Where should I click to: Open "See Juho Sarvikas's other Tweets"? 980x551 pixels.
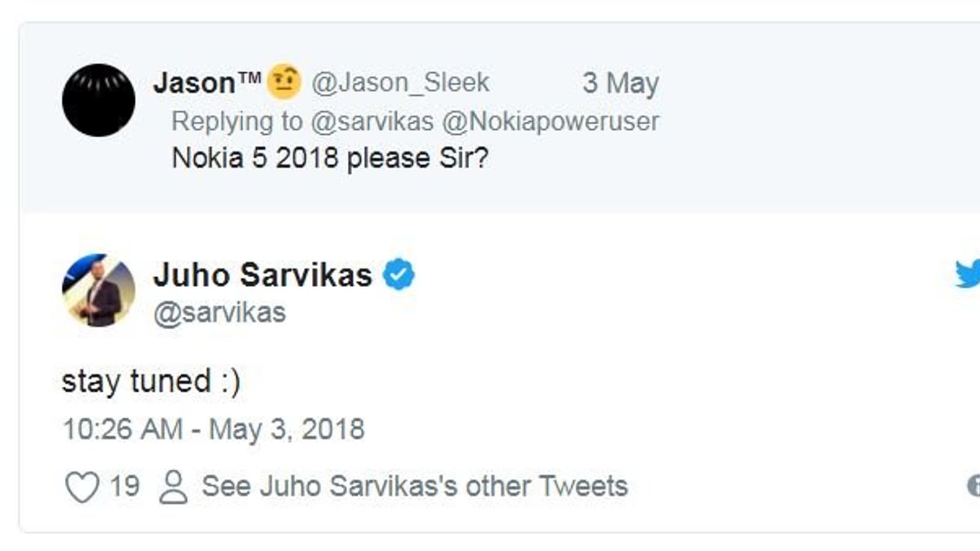click(x=415, y=486)
